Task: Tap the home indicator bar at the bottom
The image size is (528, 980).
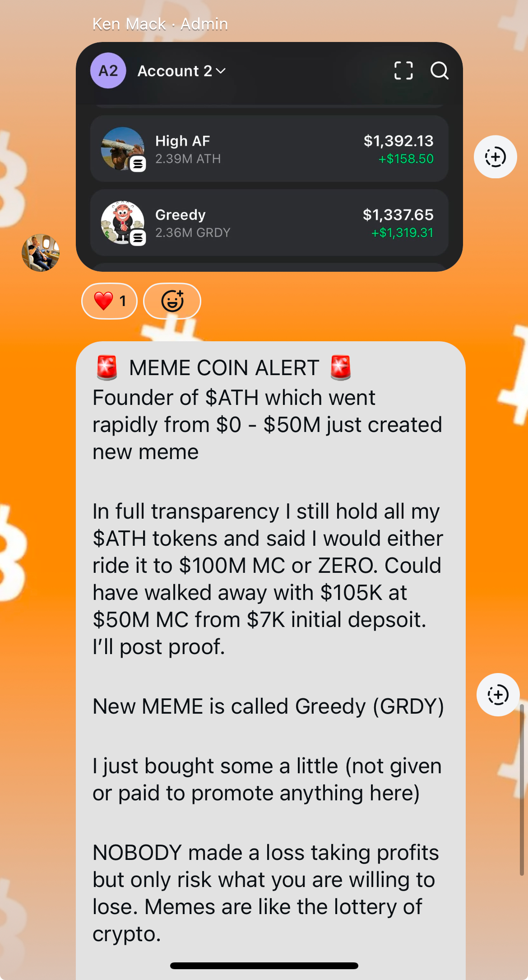Action: (264, 966)
